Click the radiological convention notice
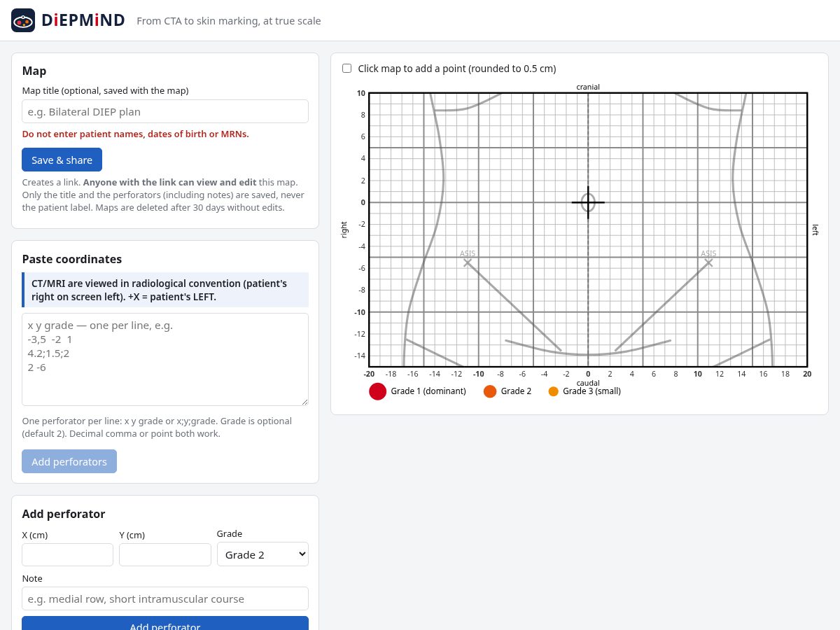 coord(165,290)
